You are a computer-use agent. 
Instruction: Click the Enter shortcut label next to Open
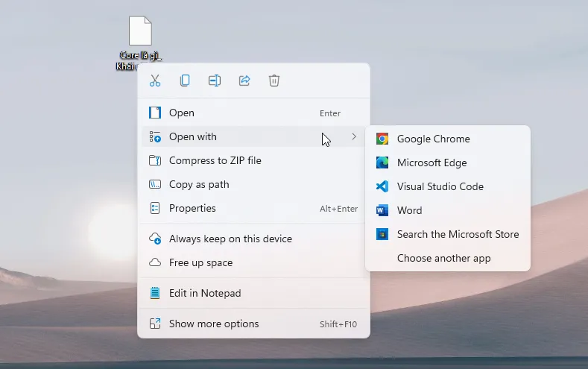click(x=330, y=113)
